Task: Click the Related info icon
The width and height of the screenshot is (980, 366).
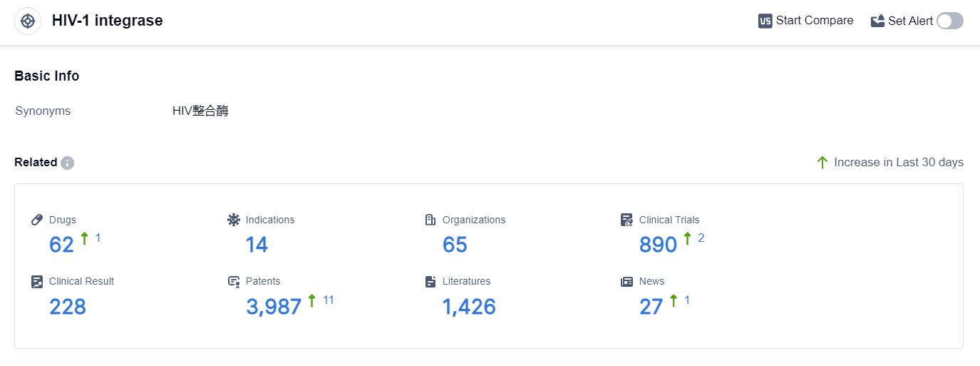Action: point(67,163)
